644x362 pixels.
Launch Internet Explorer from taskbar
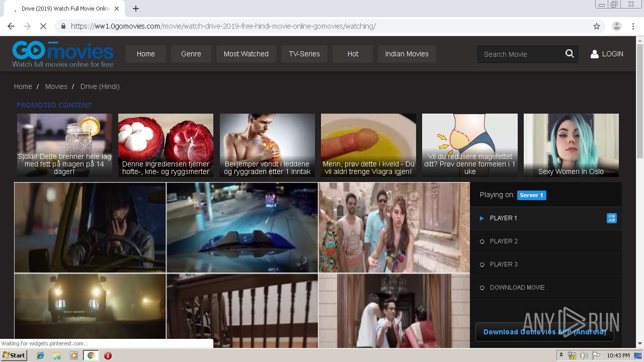40,355
